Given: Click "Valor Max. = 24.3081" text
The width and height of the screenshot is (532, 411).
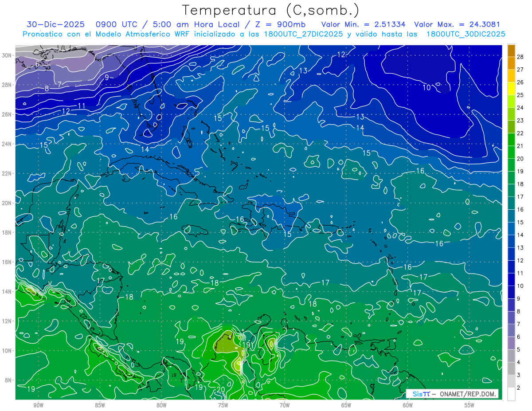Looking at the screenshot, I should point(457,24).
